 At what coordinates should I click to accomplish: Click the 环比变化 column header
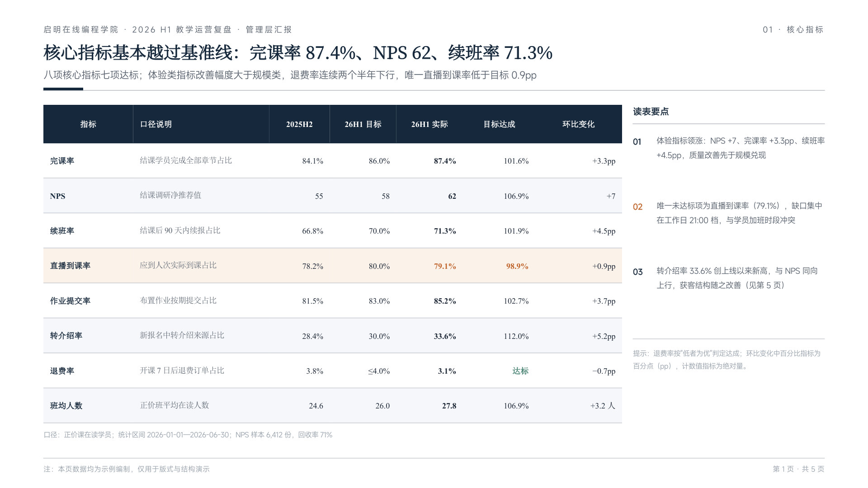tap(578, 124)
